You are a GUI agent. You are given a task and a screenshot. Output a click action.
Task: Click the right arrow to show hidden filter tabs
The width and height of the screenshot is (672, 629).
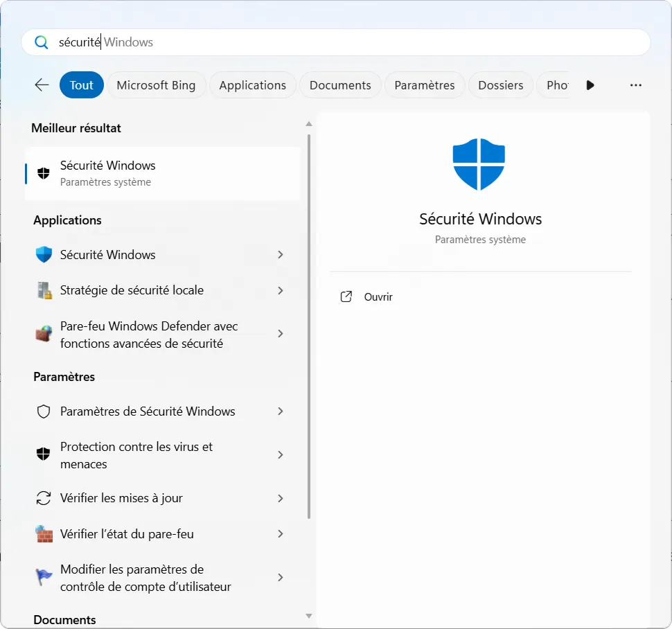click(590, 85)
